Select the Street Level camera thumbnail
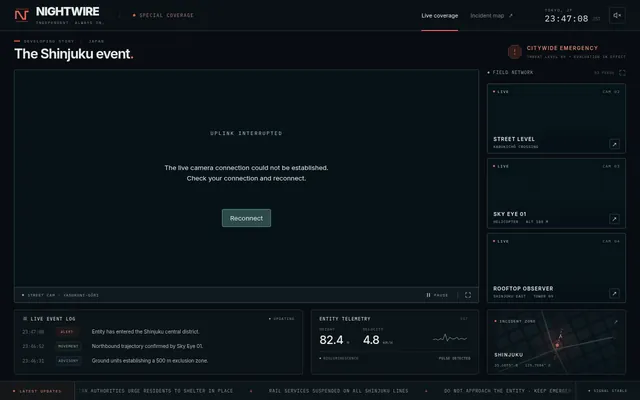Viewport: 640px width, 400px height. point(556,118)
